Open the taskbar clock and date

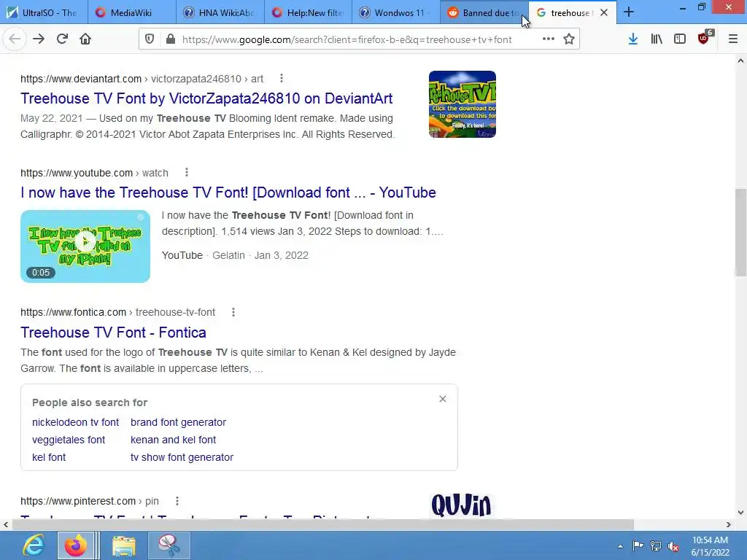pyautogui.click(x=711, y=546)
